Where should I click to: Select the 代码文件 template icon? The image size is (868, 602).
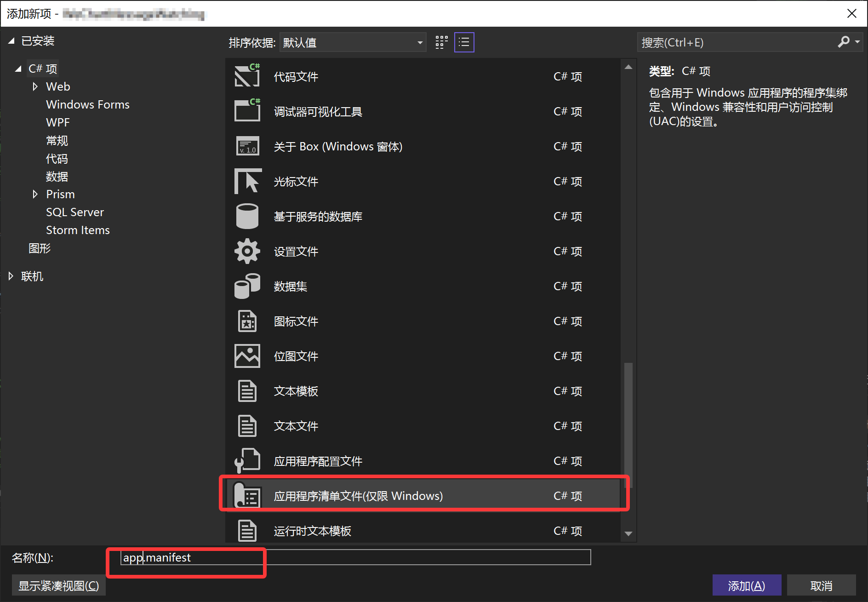[247, 76]
